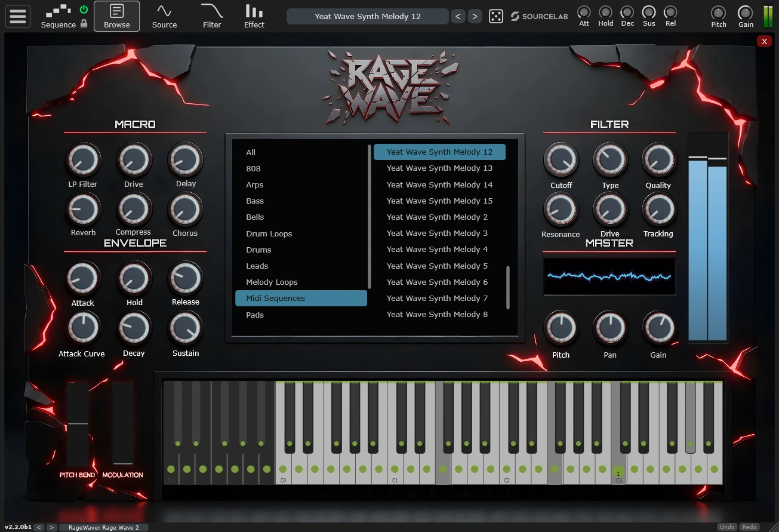Click the Attack Curve knob
The width and height of the screenshot is (779, 532).
click(x=83, y=329)
